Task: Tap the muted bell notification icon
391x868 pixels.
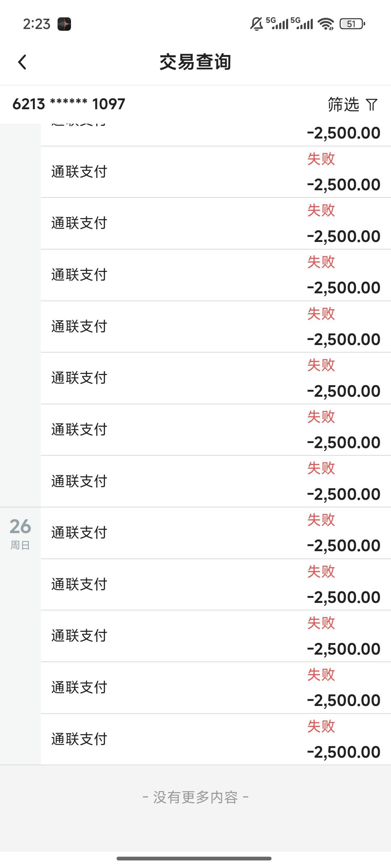Action: pos(256,24)
